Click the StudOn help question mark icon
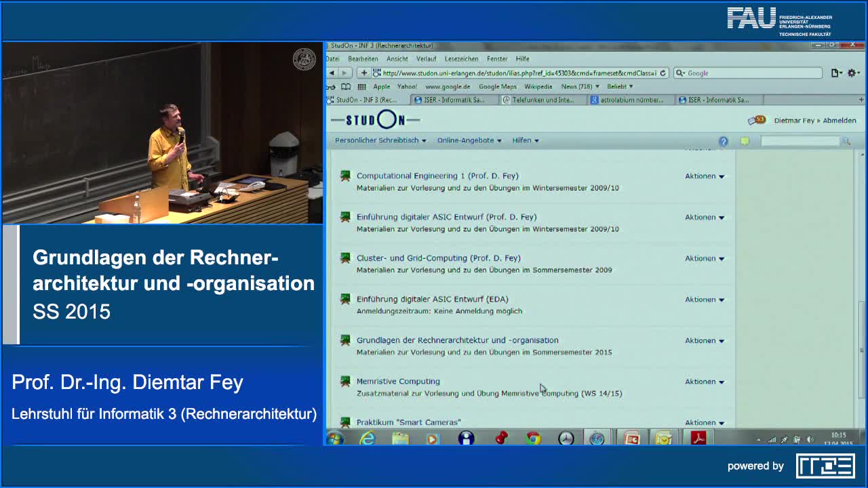Screen dimensions: 868x488 click(723, 141)
